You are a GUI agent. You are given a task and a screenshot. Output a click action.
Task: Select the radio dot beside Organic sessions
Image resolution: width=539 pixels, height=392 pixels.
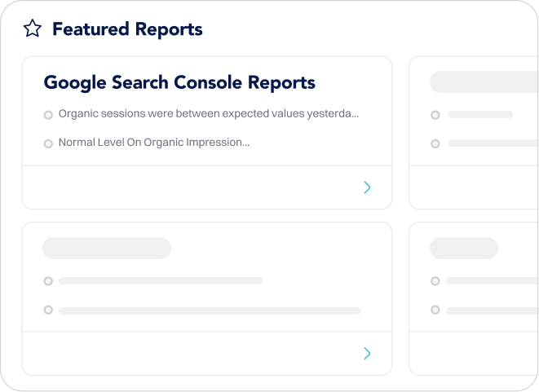48,115
